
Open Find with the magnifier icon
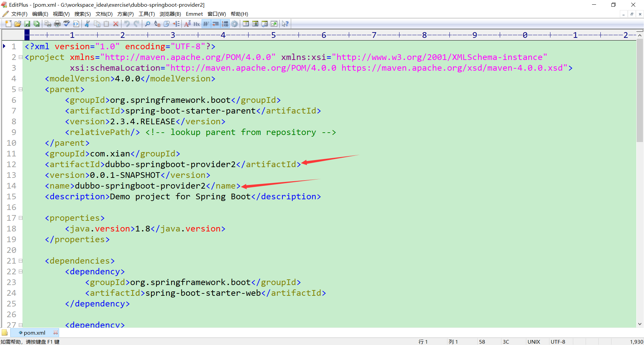(x=148, y=24)
